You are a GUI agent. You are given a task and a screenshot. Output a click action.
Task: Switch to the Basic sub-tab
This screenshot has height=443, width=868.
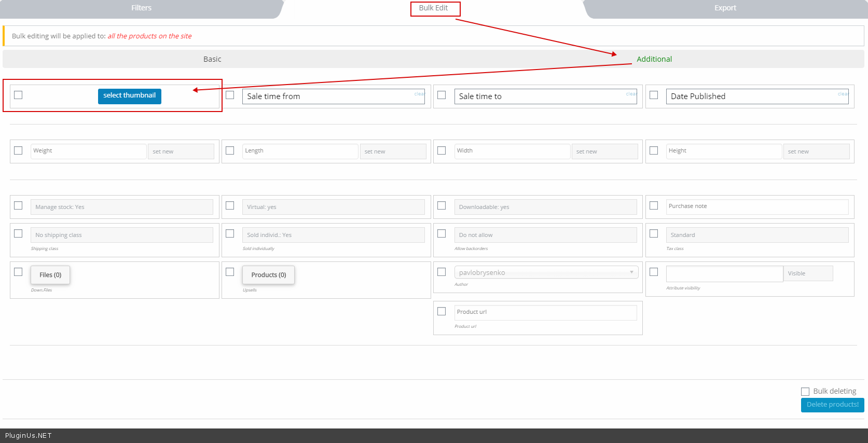click(x=212, y=59)
